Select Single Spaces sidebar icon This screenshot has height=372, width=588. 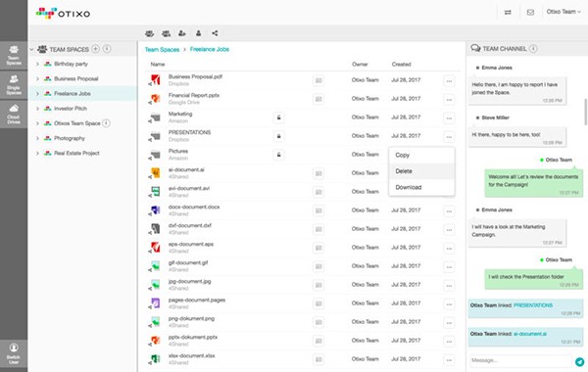pyautogui.click(x=14, y=84)
